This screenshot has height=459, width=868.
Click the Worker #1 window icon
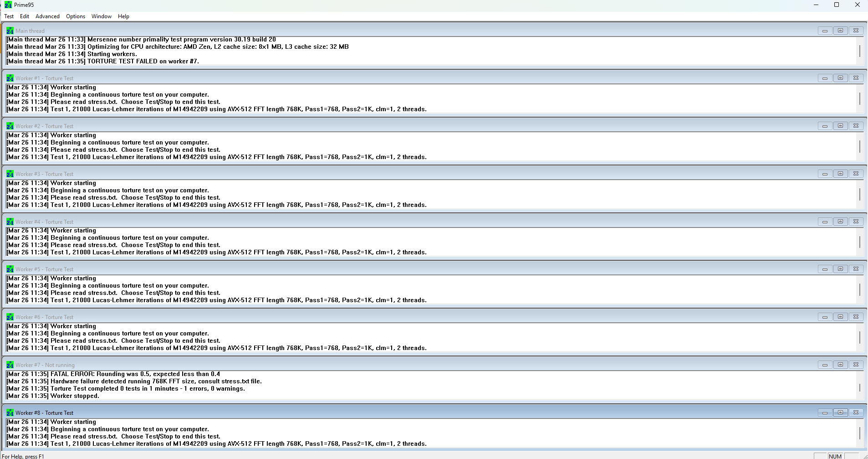tap(10, 78)
